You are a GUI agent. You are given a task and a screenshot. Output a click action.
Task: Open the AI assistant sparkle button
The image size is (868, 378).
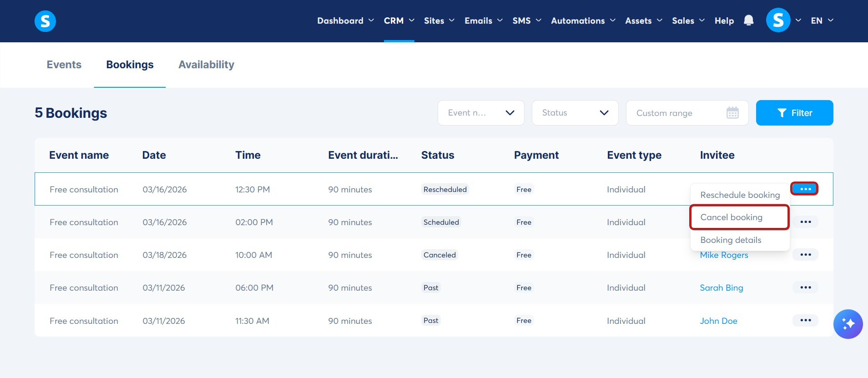pyautogui.click(x=848, y=324)
